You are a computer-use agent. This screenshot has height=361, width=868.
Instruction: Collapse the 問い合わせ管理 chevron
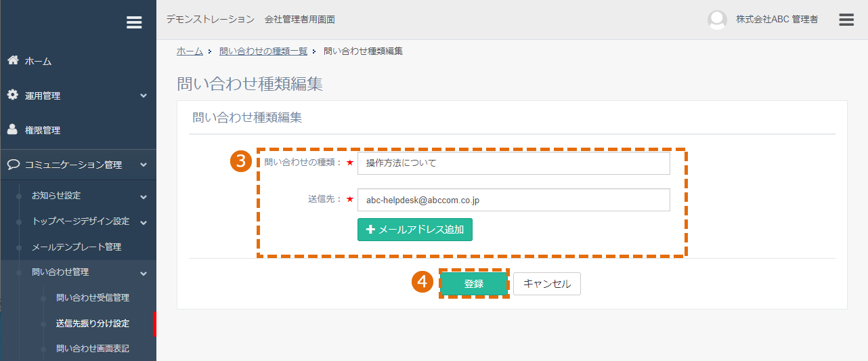click(x=144, y=273)
